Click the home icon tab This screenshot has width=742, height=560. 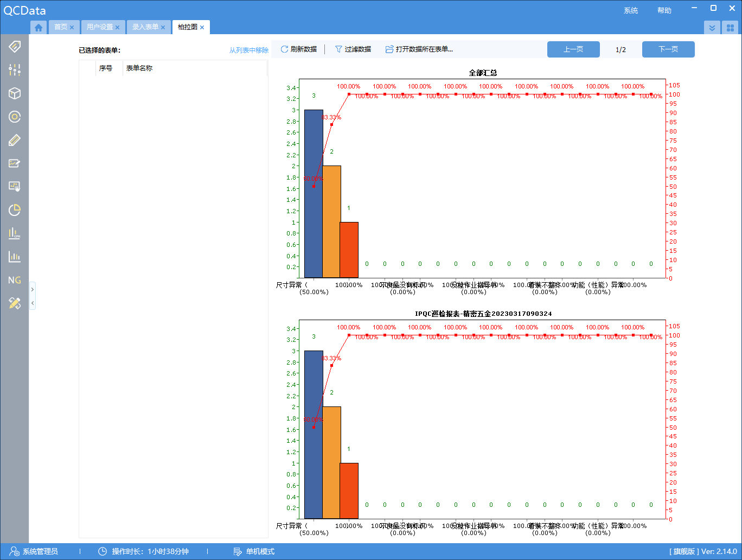point(39,27)
